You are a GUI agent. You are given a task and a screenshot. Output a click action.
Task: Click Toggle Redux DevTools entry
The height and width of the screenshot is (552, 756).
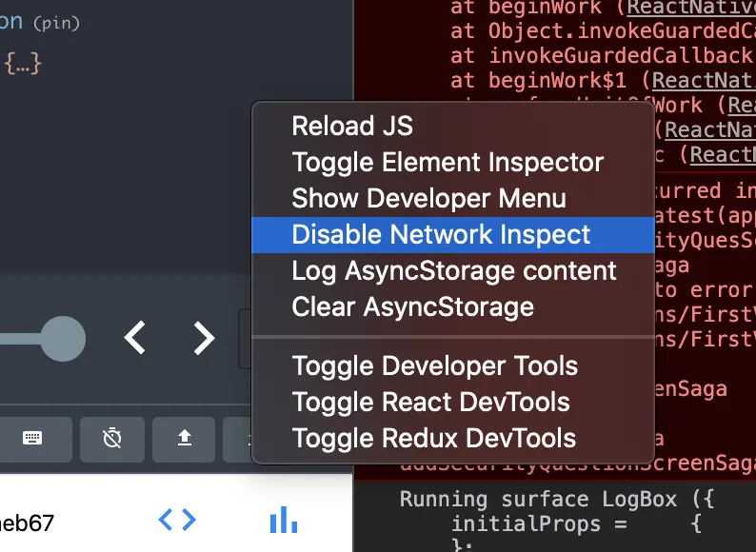click(433, 438)
